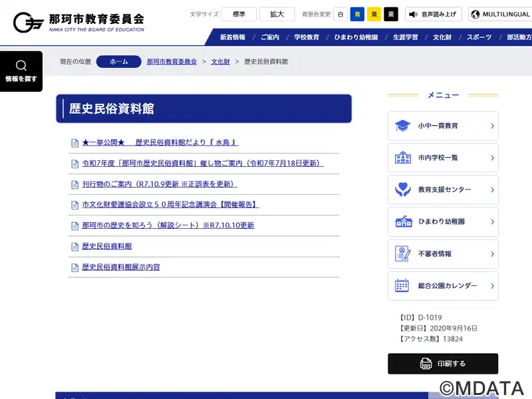Open the 歴史民俗資料館展示内容 link
The image size is (532, 399).
click(x=120, y=267)
